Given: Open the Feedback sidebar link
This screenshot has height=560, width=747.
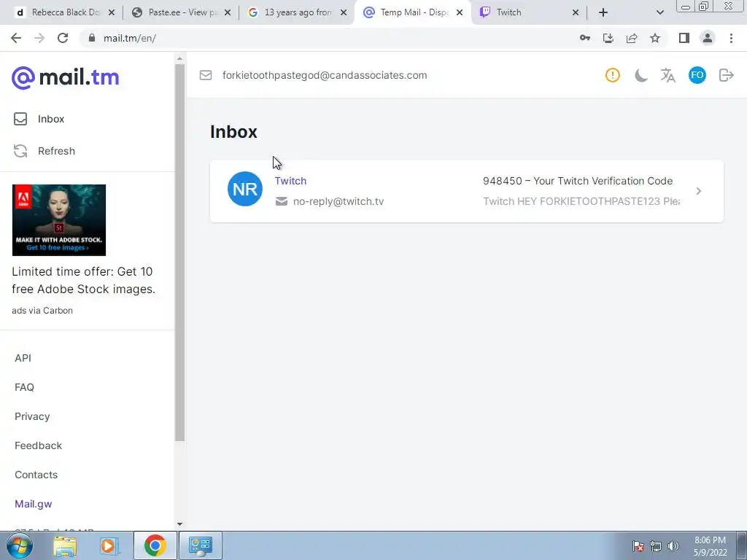Looking at the screenshot, I should point(38,446).
